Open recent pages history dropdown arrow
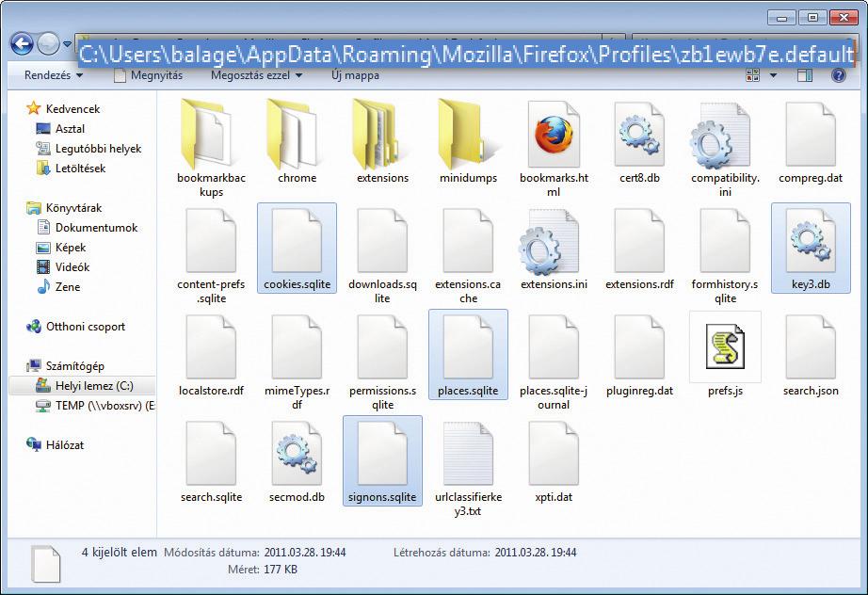 coord(68,43)
